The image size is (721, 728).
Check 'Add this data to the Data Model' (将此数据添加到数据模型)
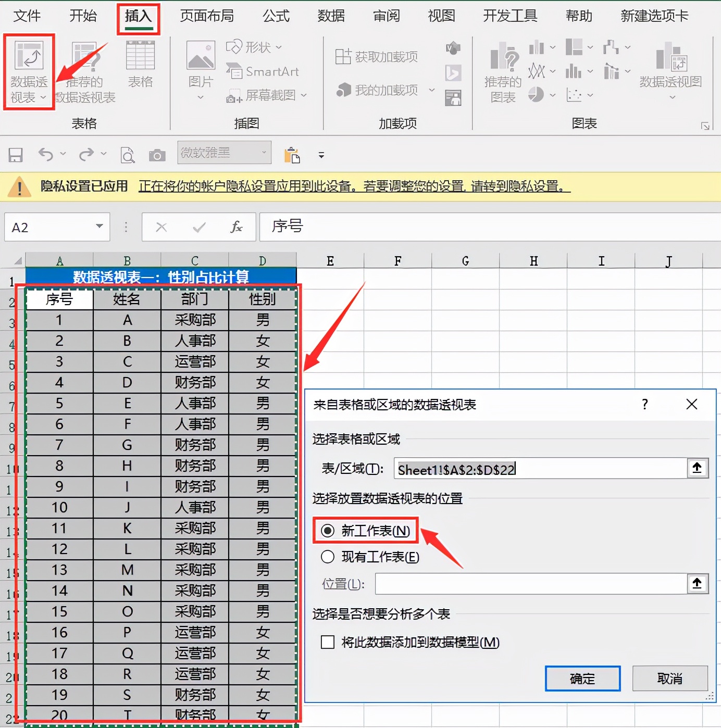[328, 642]
